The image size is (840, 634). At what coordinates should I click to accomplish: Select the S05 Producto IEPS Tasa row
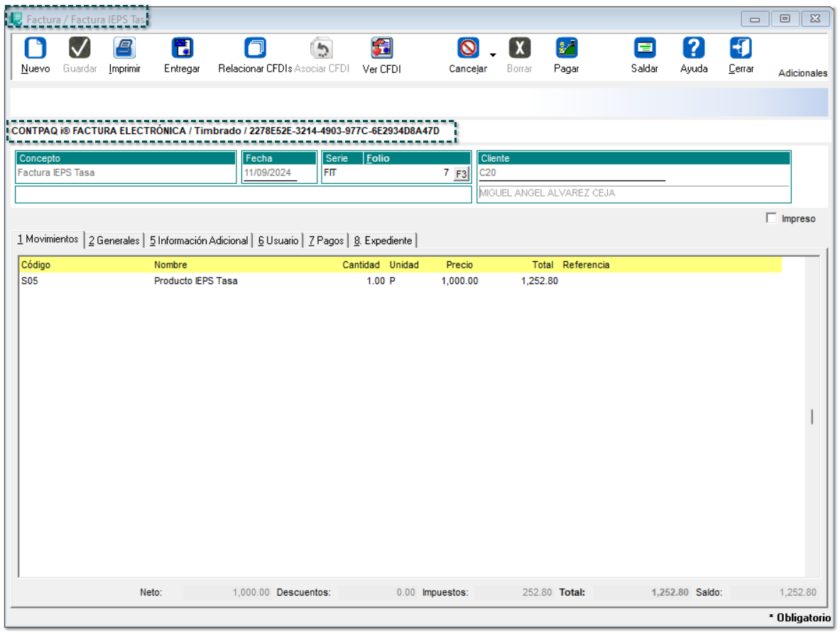[195, 281]
